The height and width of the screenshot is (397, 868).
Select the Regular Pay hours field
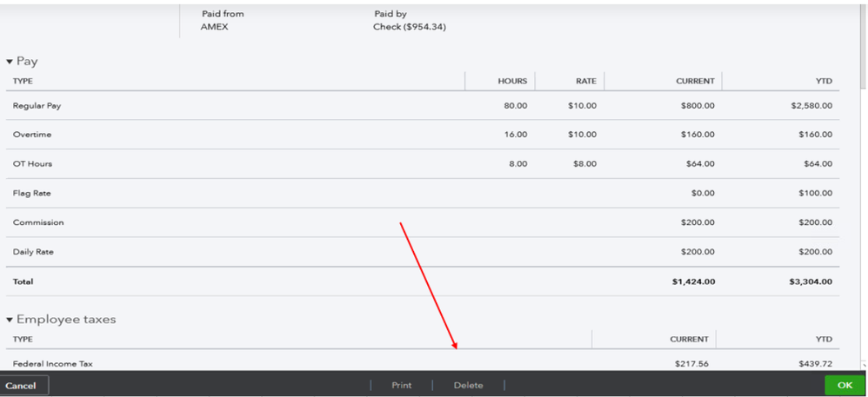coord(512,106)
